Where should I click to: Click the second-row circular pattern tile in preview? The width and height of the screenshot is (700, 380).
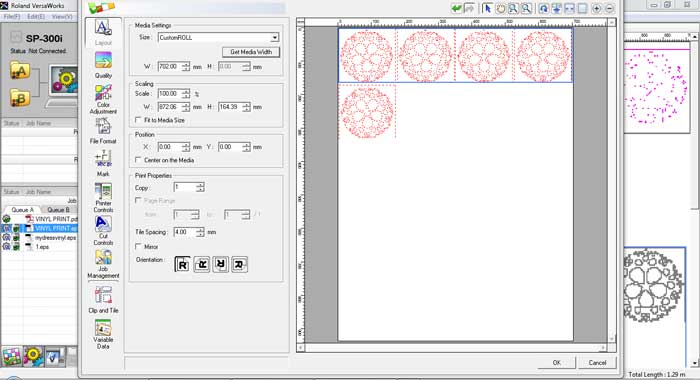(x=367, y=112)
